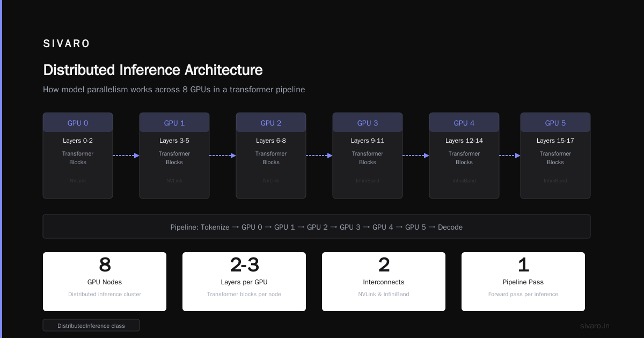Click the SIVARO logo text

67,44
